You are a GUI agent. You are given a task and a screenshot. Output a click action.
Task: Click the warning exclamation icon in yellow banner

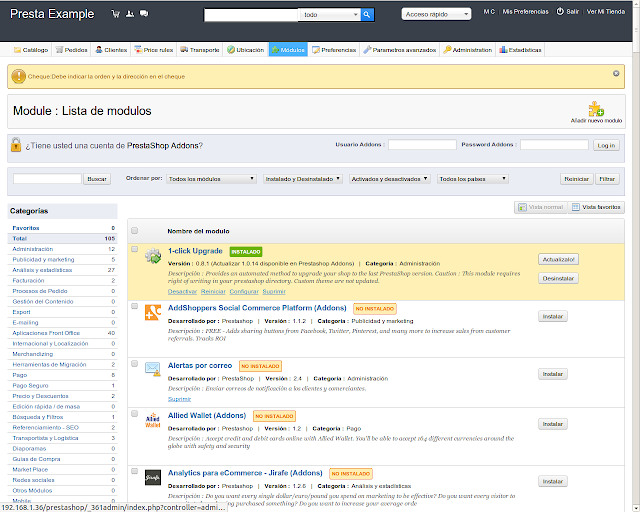pos(18,76)
